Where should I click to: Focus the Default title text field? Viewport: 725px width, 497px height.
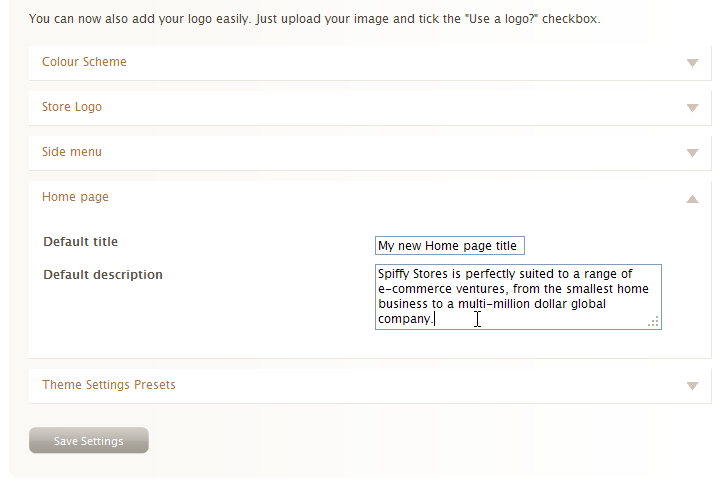coord(449,245)
